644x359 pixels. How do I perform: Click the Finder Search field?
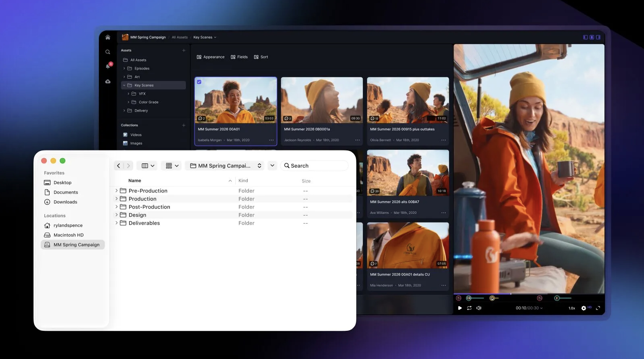[x=315, y=166]
